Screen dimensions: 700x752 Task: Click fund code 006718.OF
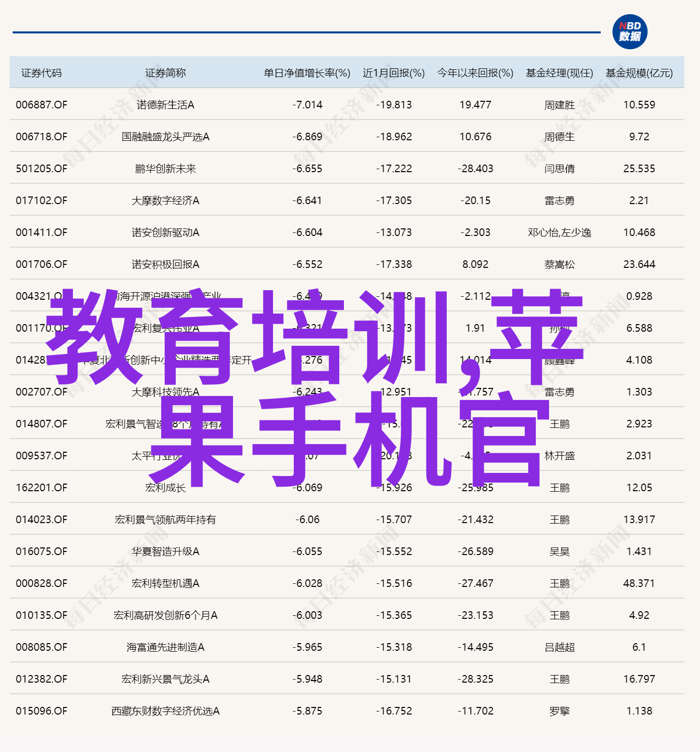pos(42,137)
